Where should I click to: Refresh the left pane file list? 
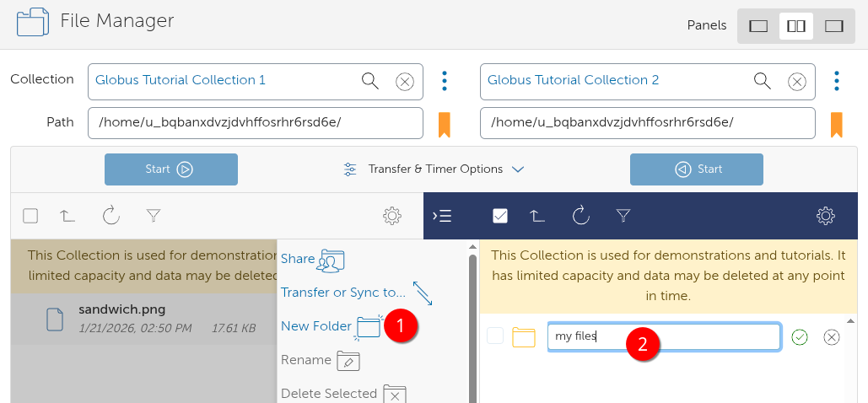pos(111,217)
